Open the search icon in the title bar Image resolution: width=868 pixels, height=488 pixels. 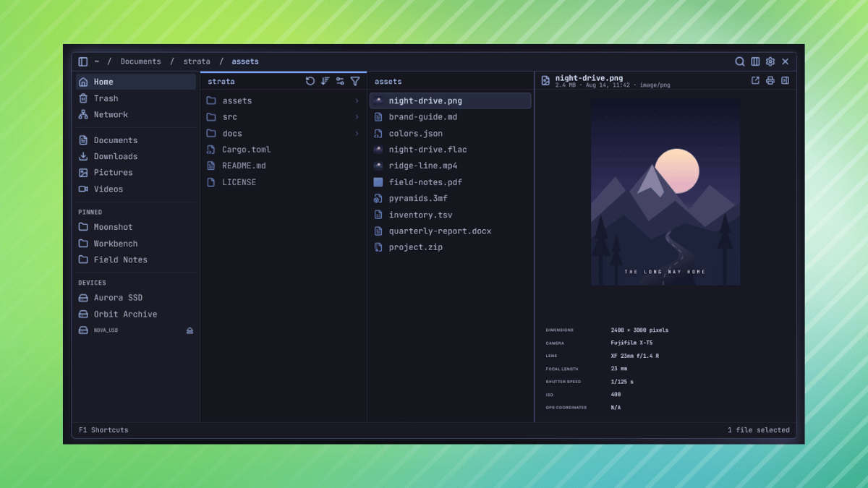(740, 61)
